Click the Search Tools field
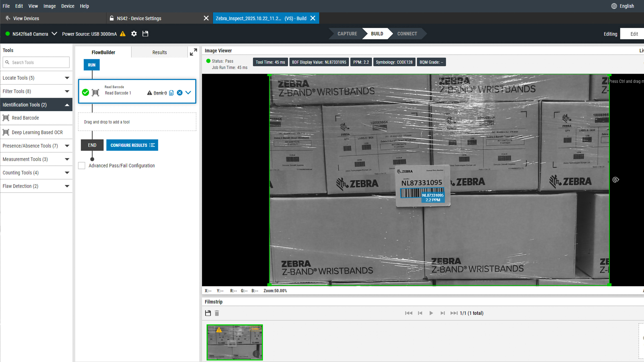The width and height of the screenshot is (644, 362). click(x=36, y=62)
